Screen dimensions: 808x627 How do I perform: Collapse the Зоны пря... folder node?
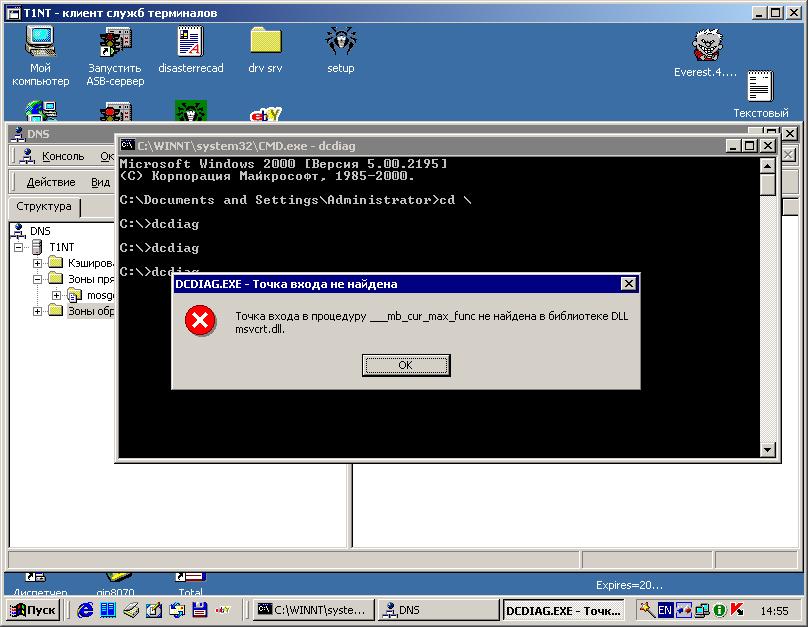coord(37,279)
